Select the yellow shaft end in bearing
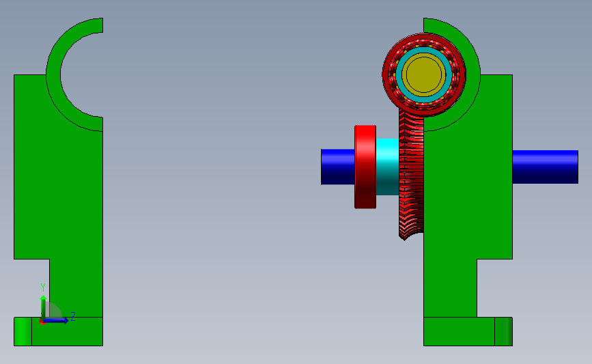The width and height of the screenshot is (592, 364). [423, 74]
